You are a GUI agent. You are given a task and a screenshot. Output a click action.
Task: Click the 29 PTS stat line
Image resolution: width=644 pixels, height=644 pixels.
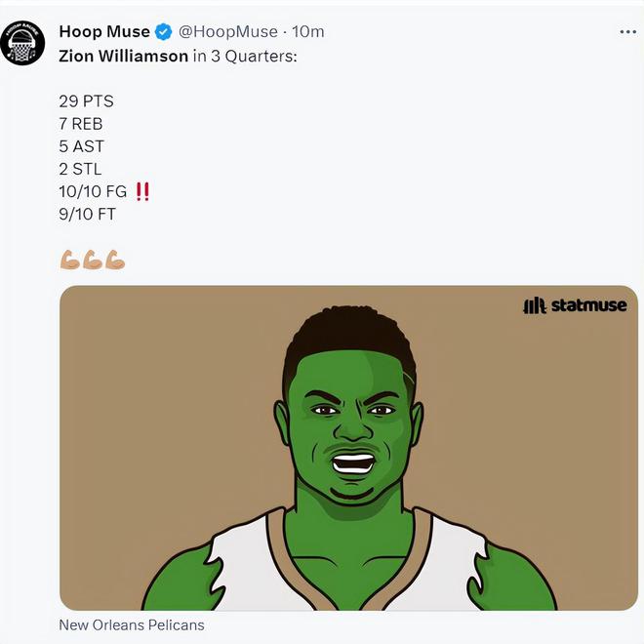point(86,101)
